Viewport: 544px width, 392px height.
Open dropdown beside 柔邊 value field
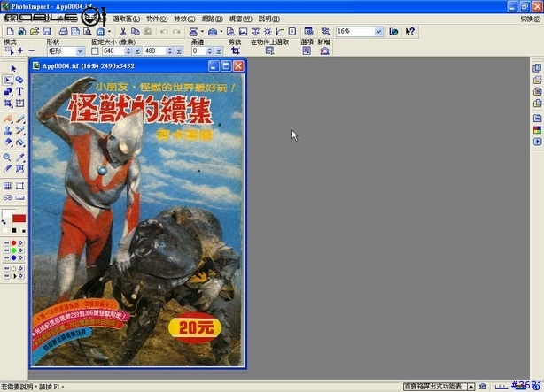click(219, 51)
